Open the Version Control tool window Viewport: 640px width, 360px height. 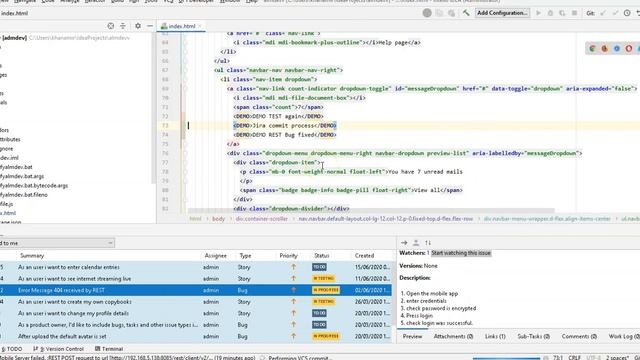pos(58,349)
